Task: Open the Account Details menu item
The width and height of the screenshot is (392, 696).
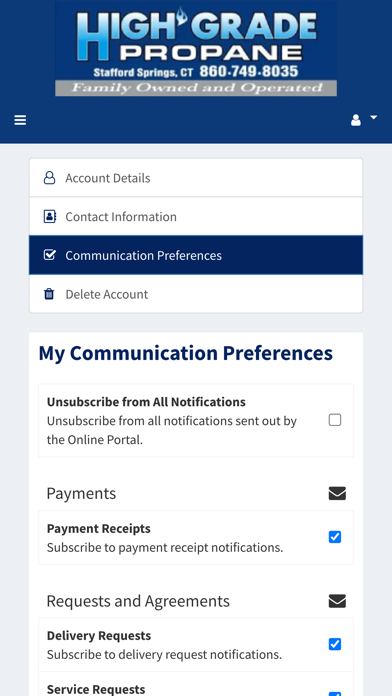Action: pos(196,178)
